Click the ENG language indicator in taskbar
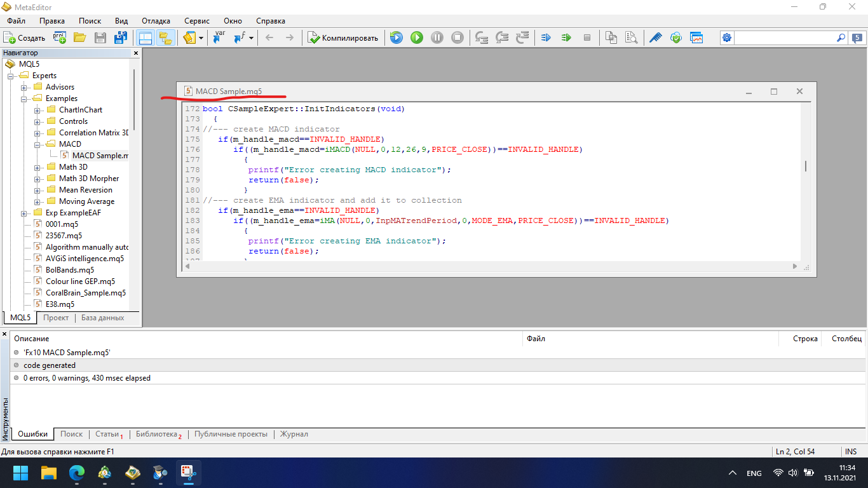 tap(754, 473)
